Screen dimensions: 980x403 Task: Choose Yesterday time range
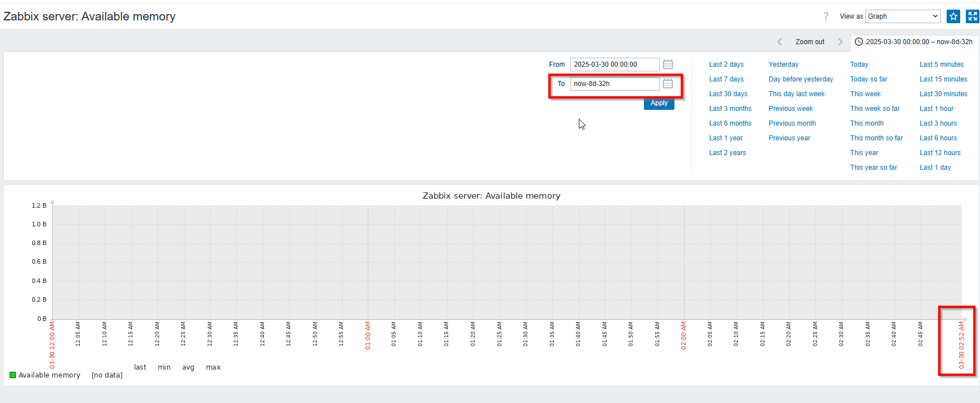(x=784, y=65)
